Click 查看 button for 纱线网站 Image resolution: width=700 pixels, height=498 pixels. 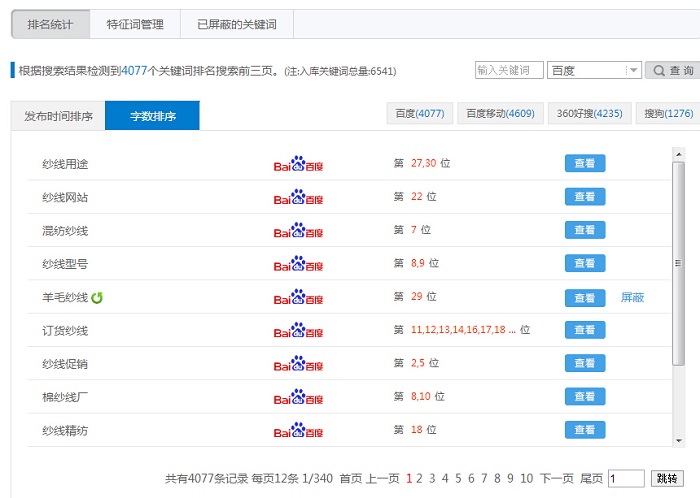[585, 197]
